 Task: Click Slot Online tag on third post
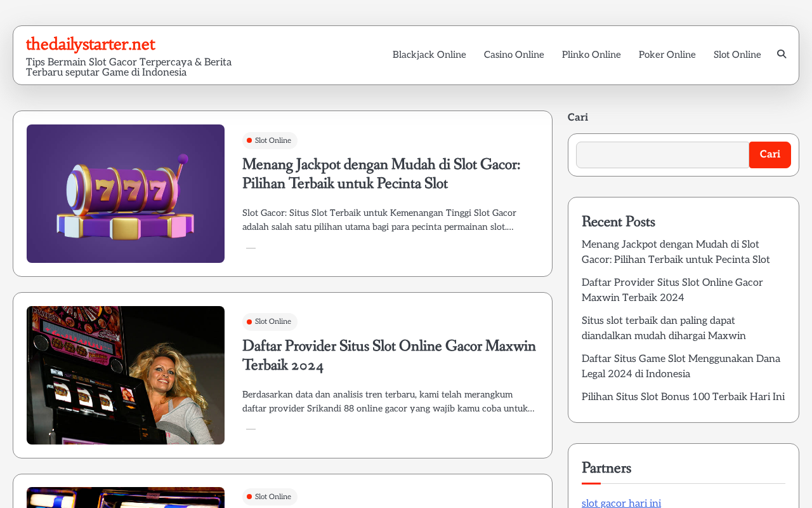270,497
